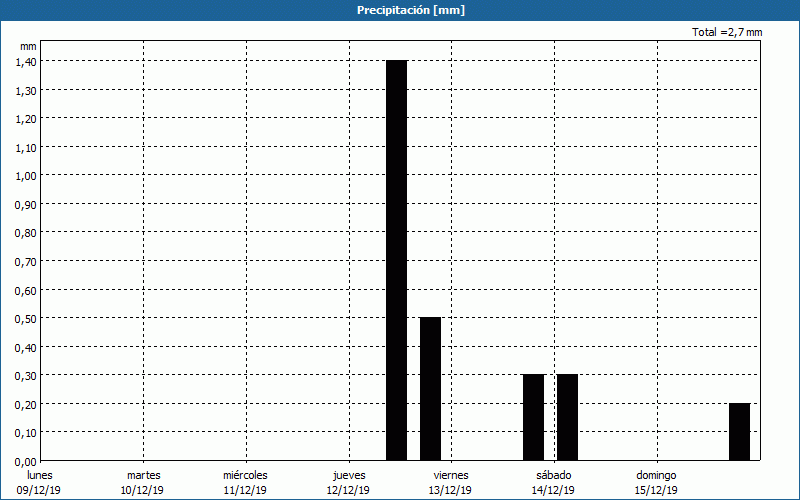Click the 0,50 y-axis value
The image size is (800, 500).
pyautogui.click(x=26, y=319)
